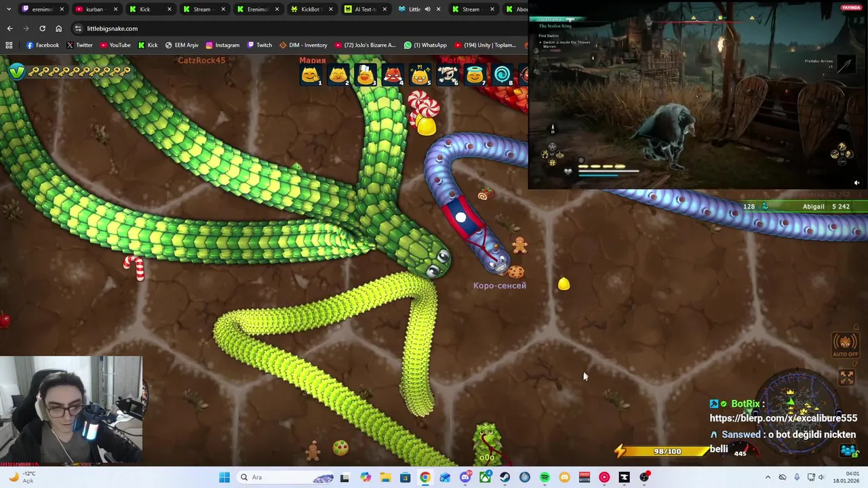This screenshot has height=488, width=868.
Task: Open the Windows Start menu
Action: click(x=224, y=477)
